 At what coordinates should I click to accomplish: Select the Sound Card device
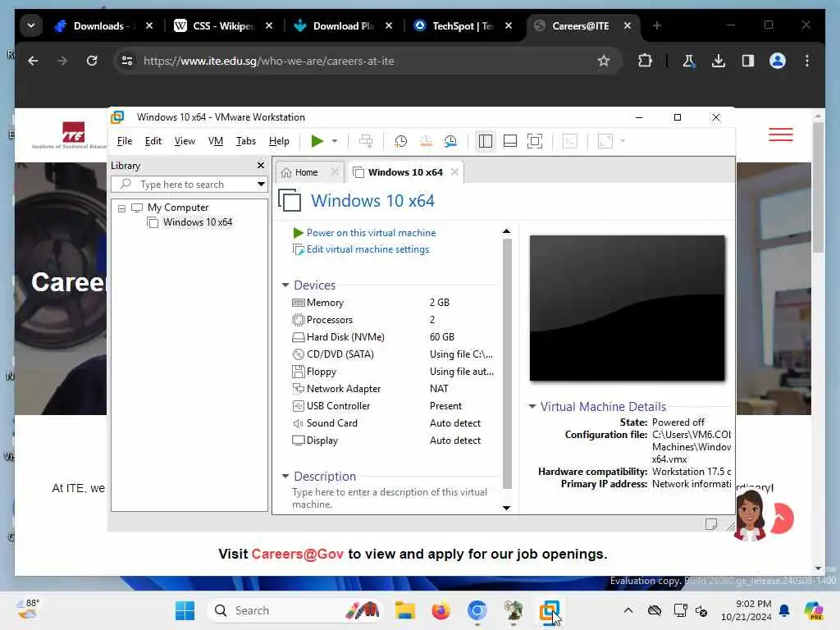pyautogui.click(x=393, y=423)
